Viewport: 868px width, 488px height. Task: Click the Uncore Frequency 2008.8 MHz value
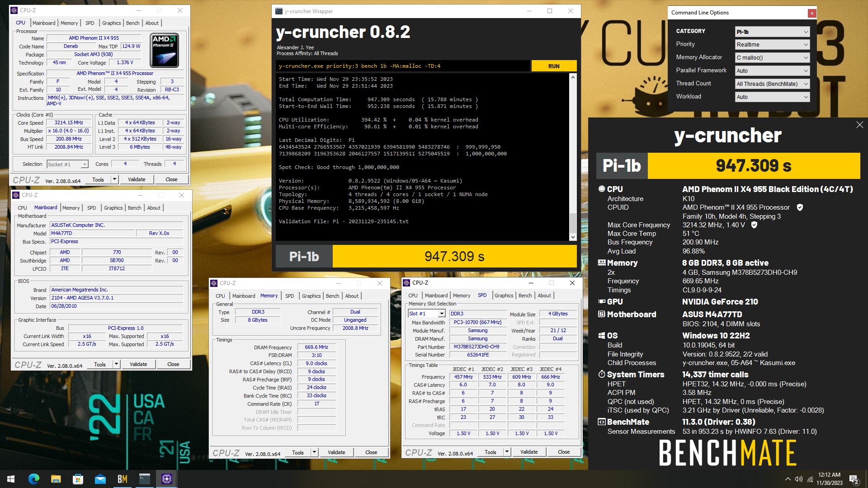point(355,328)
